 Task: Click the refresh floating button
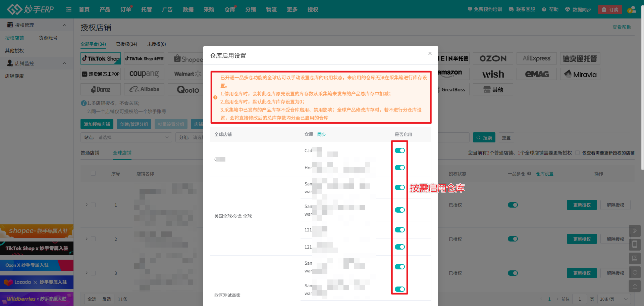click(635, 272)
